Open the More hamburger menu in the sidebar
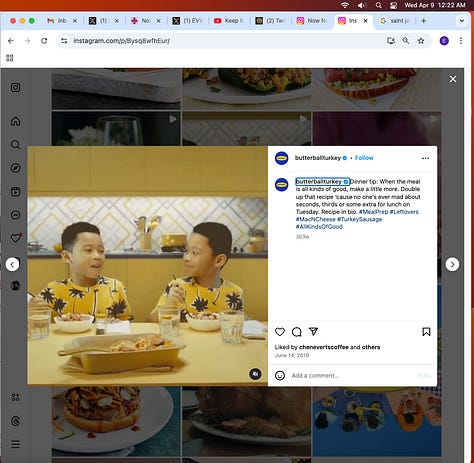Screen dimensions: 474x463 tap(15, 444)
